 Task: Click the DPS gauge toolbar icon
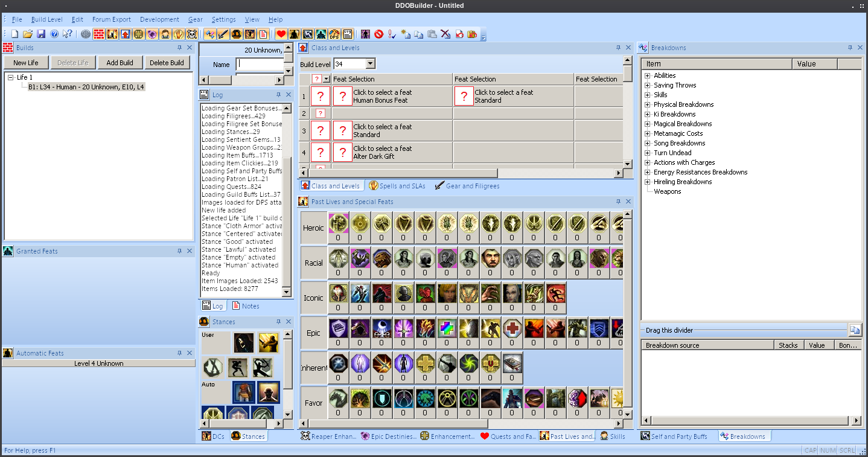pos(334,34)
